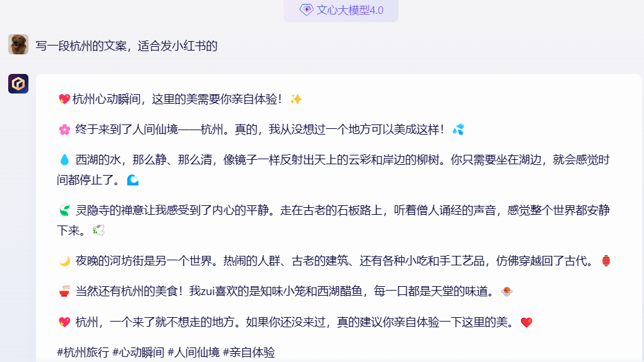Click the diamond icon in the model badge
Screen dimensions: 644x362
tap(306, 9)
